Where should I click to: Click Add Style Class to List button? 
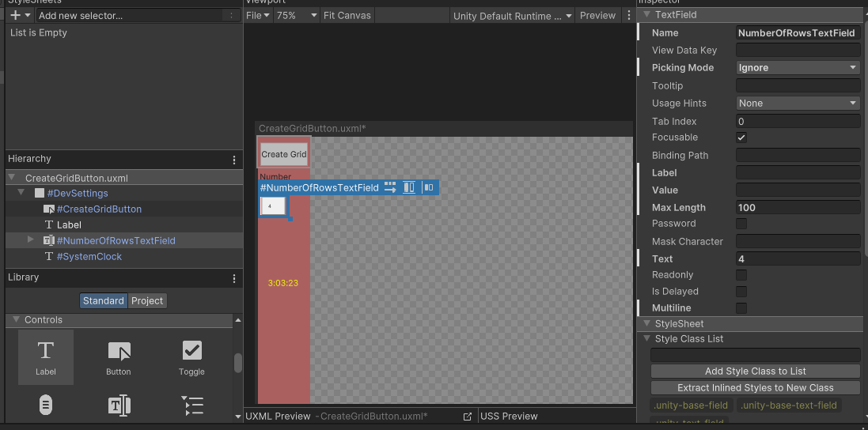[x=756, y=371]
